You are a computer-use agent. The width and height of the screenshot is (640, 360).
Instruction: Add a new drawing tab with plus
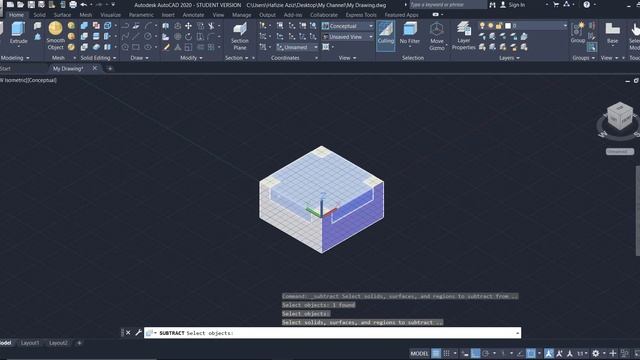(110, 69)
